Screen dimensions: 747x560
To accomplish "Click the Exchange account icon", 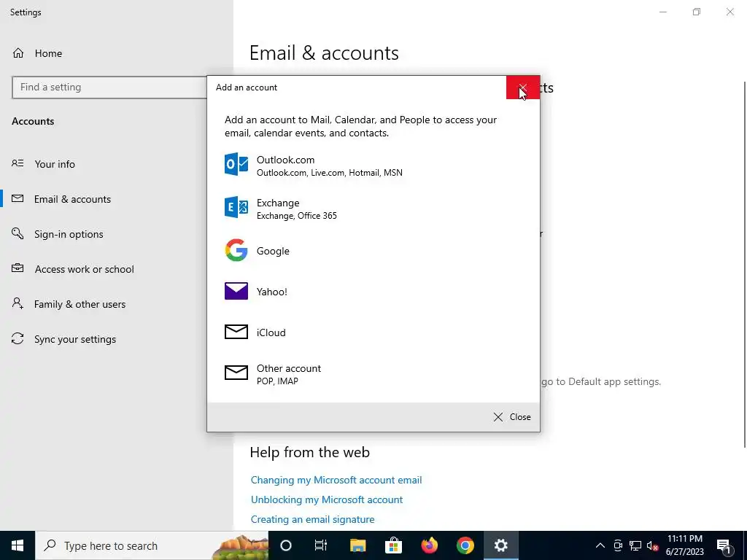I will coord(236,207).
